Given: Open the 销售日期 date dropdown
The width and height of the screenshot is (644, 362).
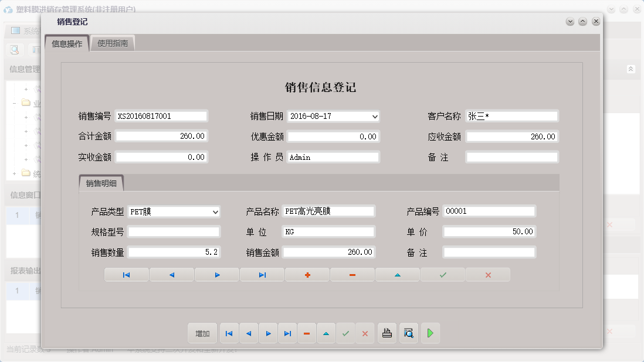Looking at the screenshot, I should click(x=374, y=116).
